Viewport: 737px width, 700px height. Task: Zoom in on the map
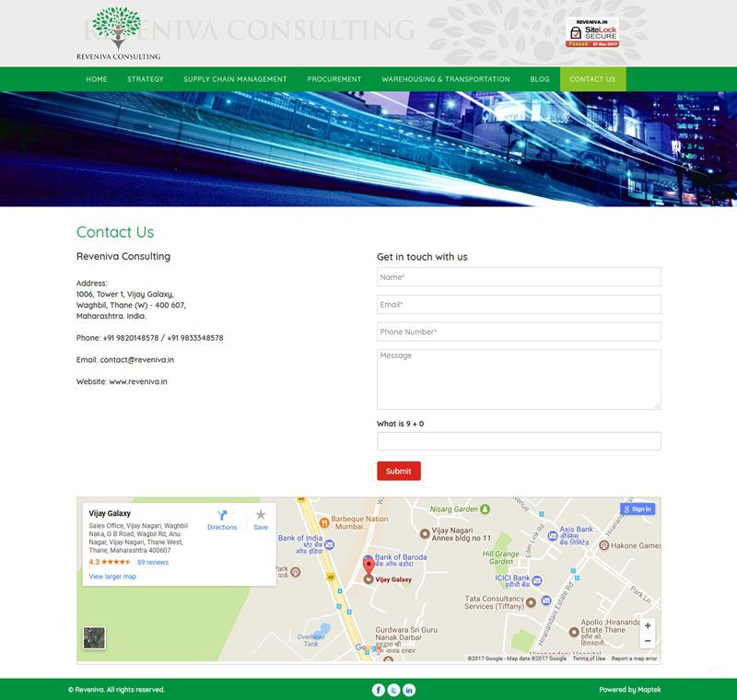point(648,625)
